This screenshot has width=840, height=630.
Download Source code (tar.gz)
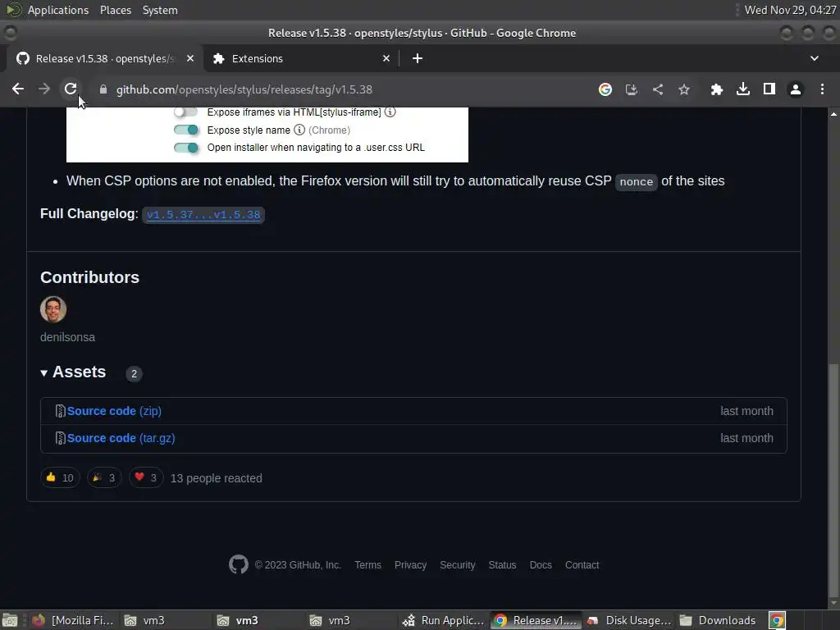[121, 438]
